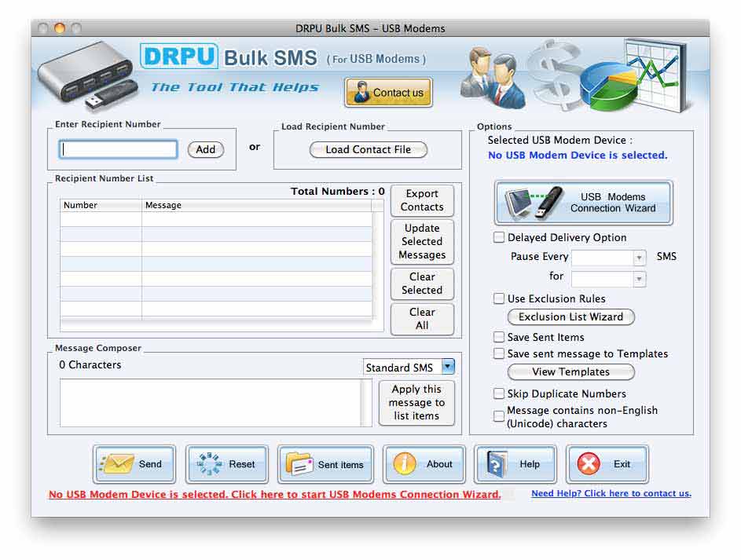Click the Clear All button
This screenshot has width=741, height=560.
(x=422, y=319)
